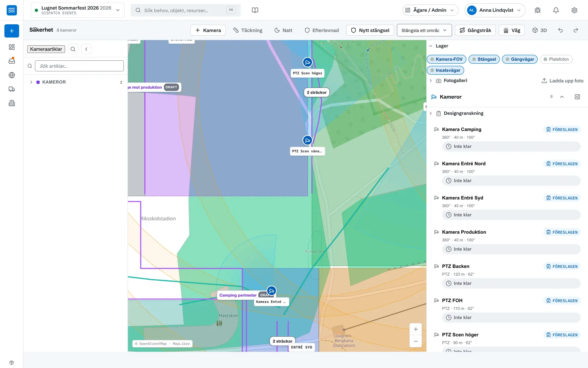Open the Anna Lindqvist user menu
This screenshot has height=368, width=588.
[495, 10]
